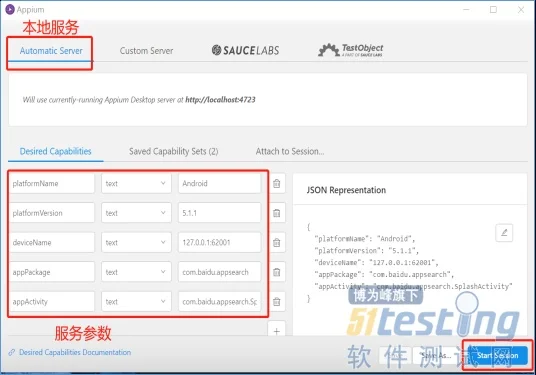Open the Sauce Labs server tab
This screenshot has width=536, height=375.
tap(245, 50)
